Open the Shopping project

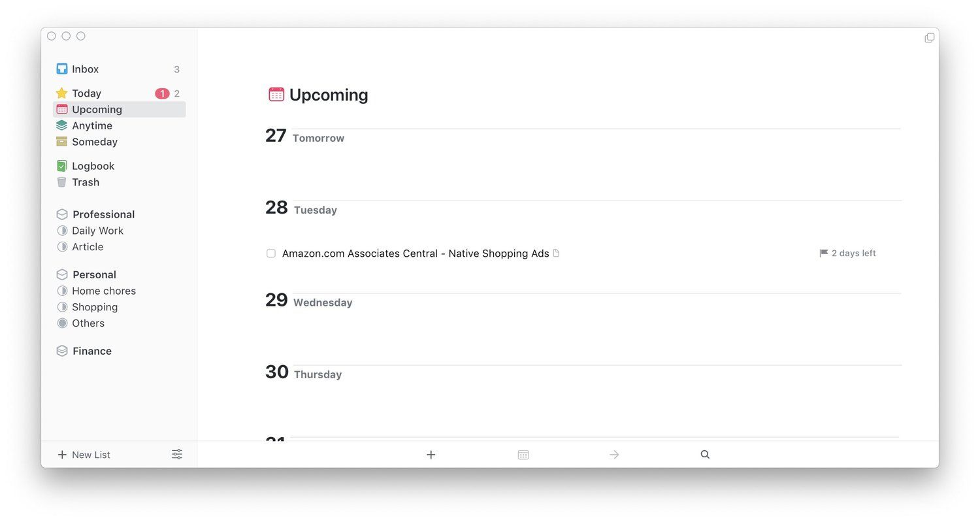tap(95, 307)
